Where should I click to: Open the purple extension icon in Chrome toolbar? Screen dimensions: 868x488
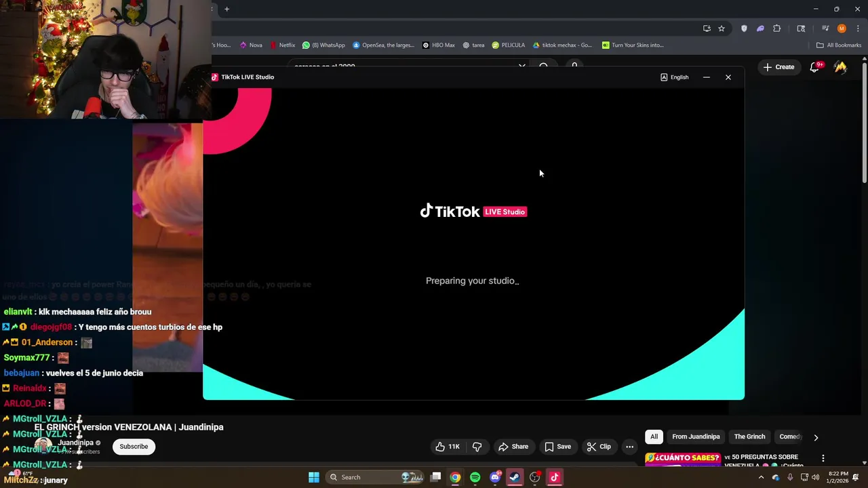coord(760,28)
